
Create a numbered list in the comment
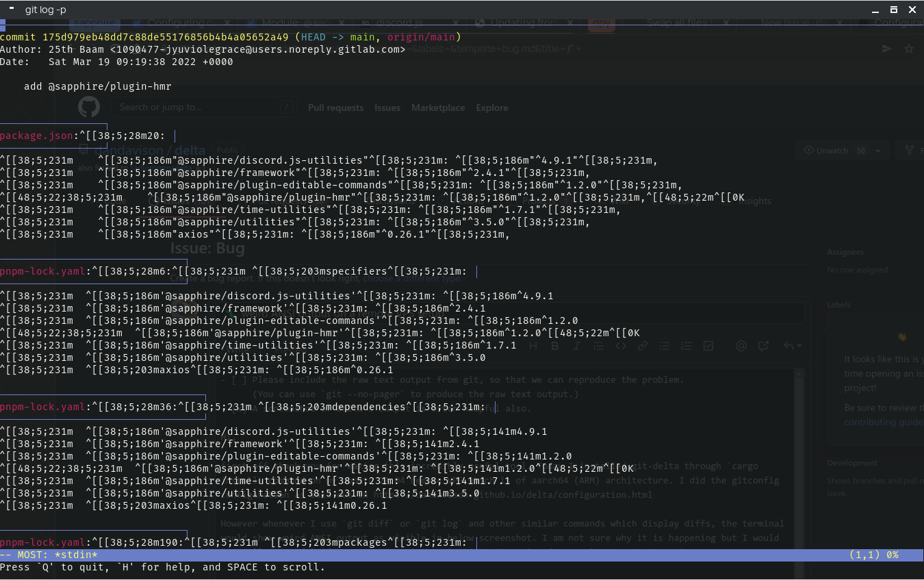686,346
